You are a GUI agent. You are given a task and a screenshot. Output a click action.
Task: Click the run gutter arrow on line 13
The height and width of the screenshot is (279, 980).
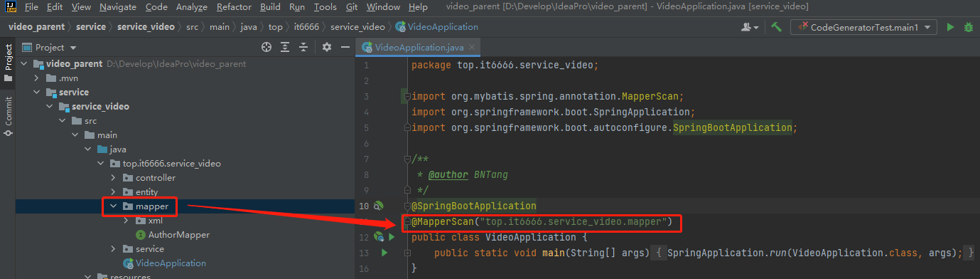[384, 253]
